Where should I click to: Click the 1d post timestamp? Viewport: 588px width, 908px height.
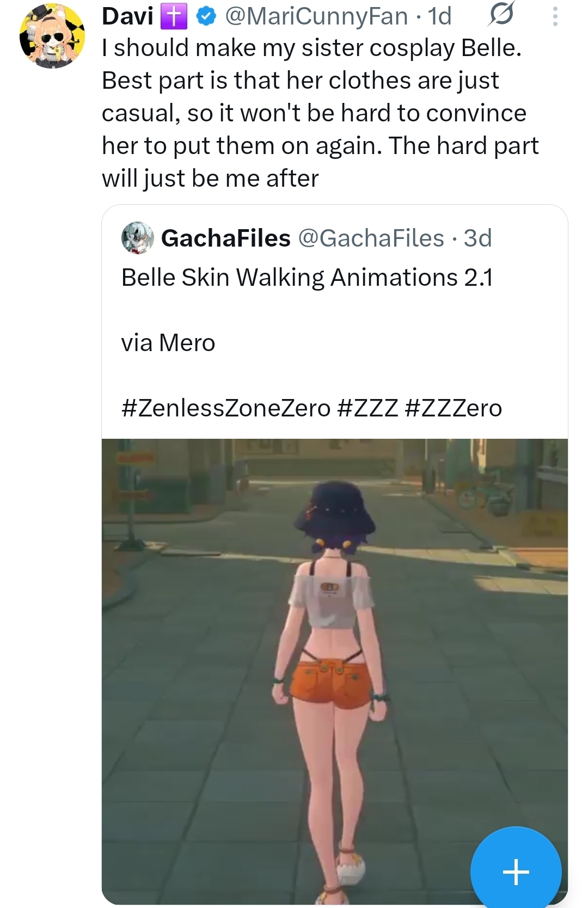click(439, 16)
